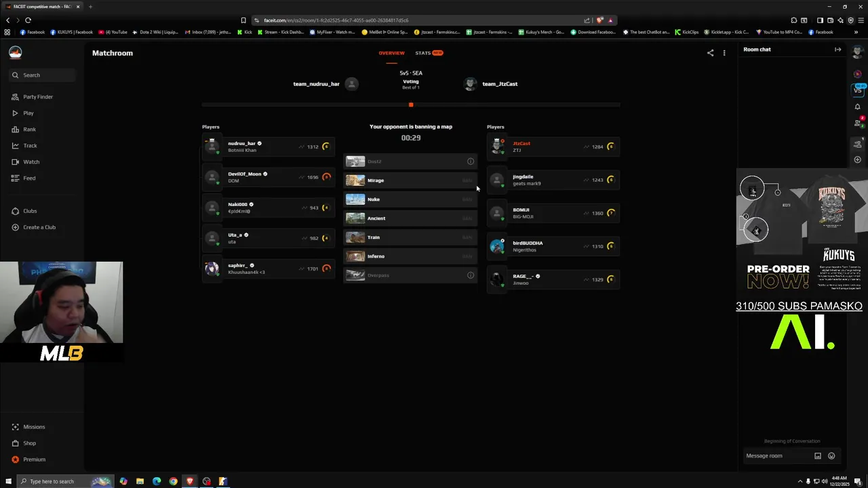868x488 pixels.
Task: Click the Message room input field
Action: point(776,456)
